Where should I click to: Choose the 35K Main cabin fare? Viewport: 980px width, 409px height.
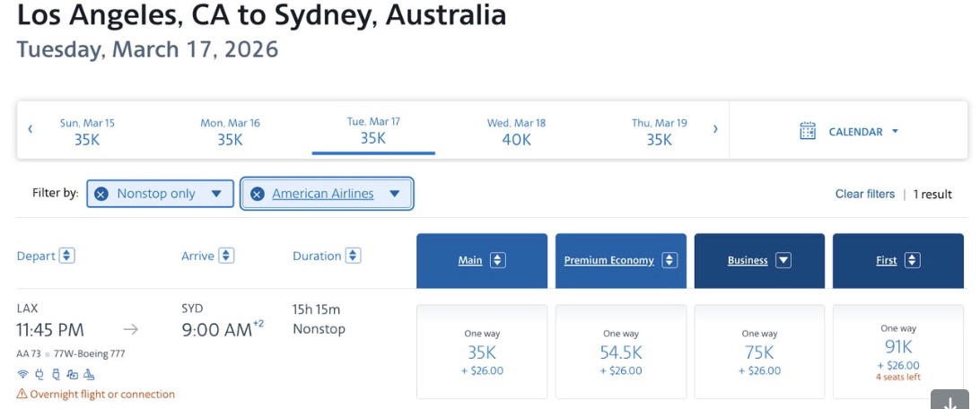(482, 352)
